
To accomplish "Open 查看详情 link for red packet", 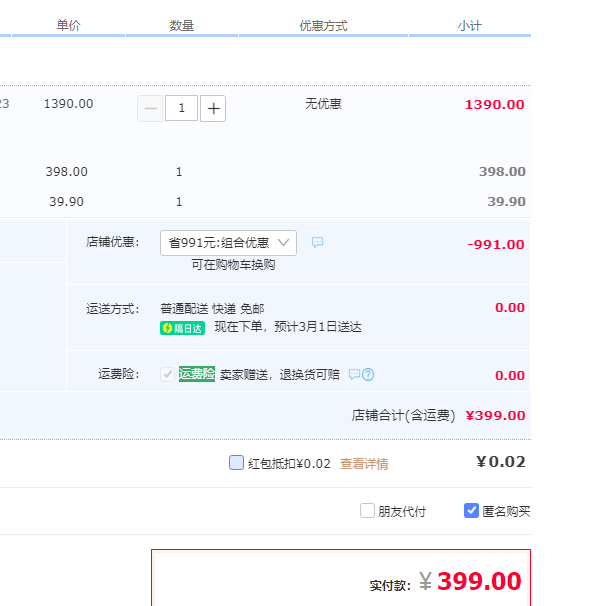I will pos(364,464).
